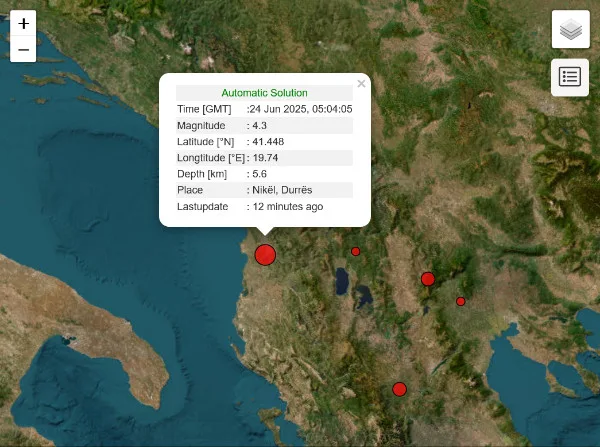Click the 'Magnitude' label in popup
The width and height of the screenshot is (600, 447).
coord(201,126)
